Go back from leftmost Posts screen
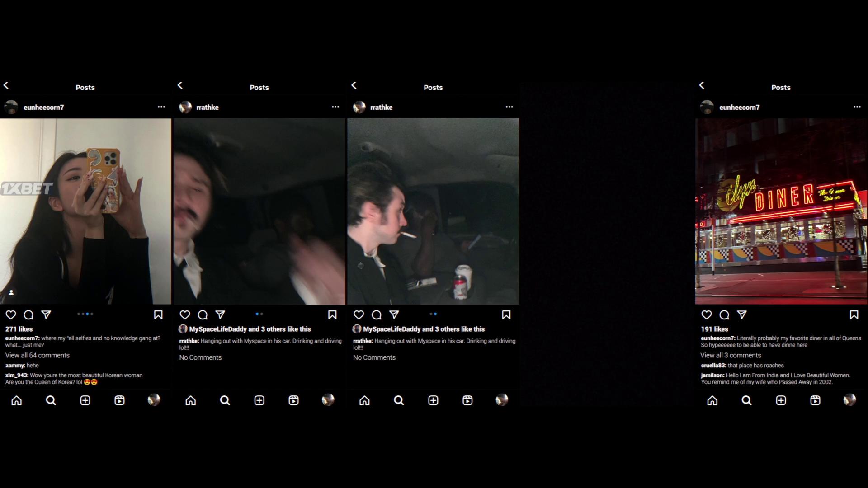Image resolution: width=868 pixels, height=488 pixels. click(6, 86)
